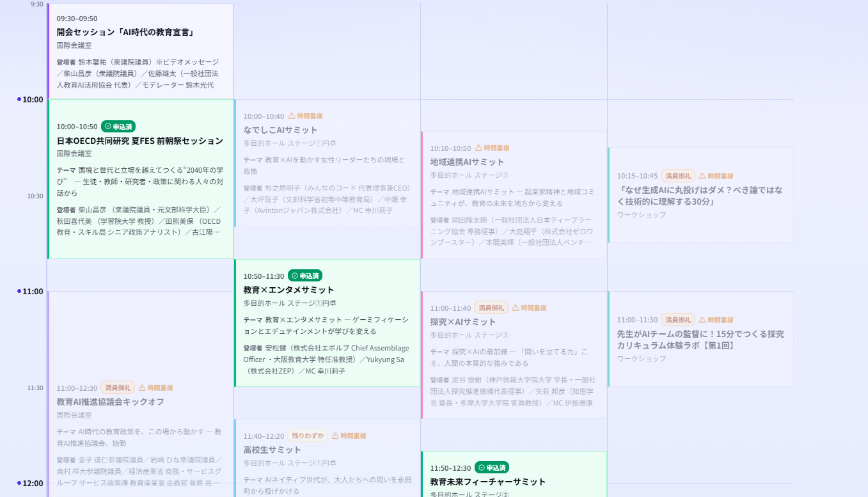The height and width of the screenshot is (497, 868).
Task: Click the warning triangle icon on the 10:15–10:45 workshop
Action: (x=702, y=176)
